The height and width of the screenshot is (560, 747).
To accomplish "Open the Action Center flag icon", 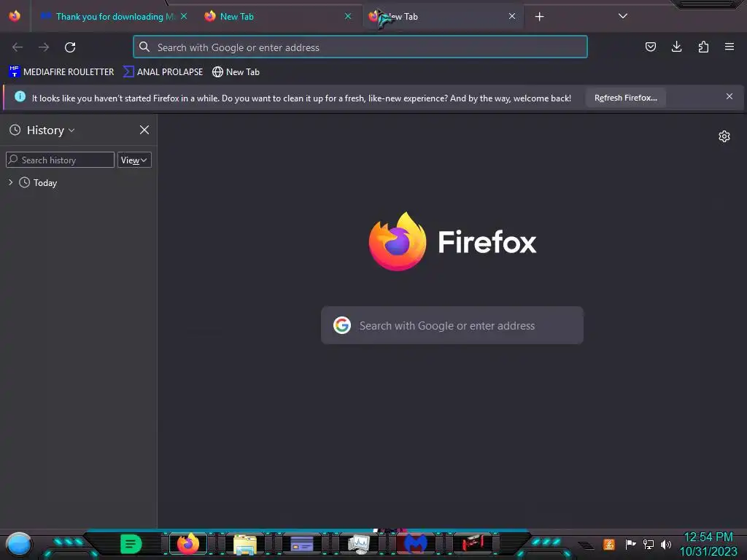I will [x=630, y=544].
